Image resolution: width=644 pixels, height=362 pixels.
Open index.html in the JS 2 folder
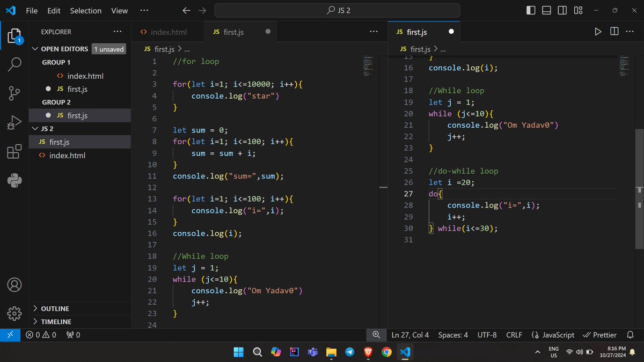point(79,156)
